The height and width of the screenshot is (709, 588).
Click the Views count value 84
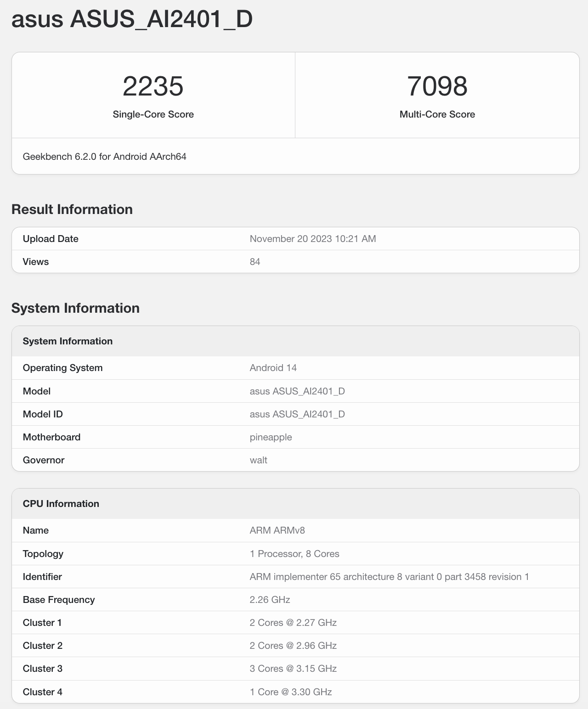pyautogui.click(x=255, y=262)
